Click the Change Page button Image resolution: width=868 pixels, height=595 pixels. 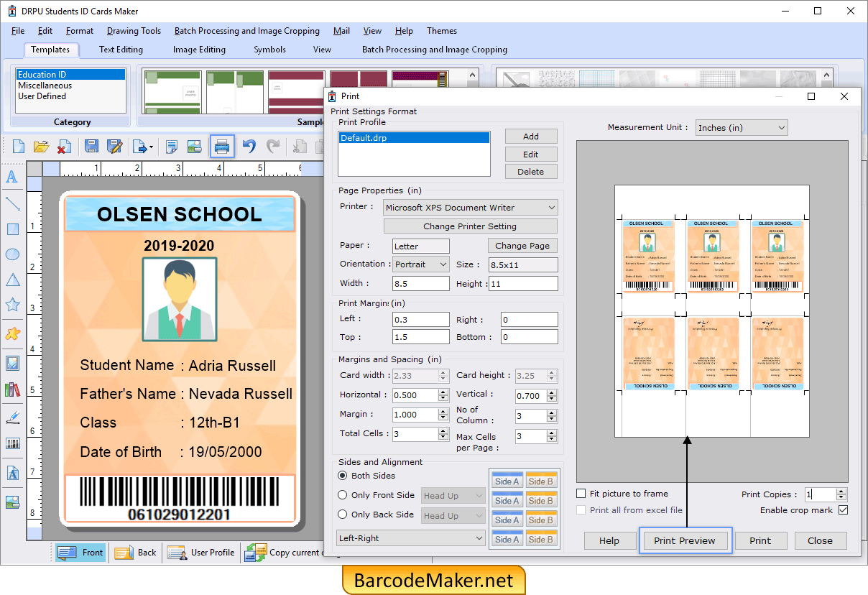[x=522, y=246]
